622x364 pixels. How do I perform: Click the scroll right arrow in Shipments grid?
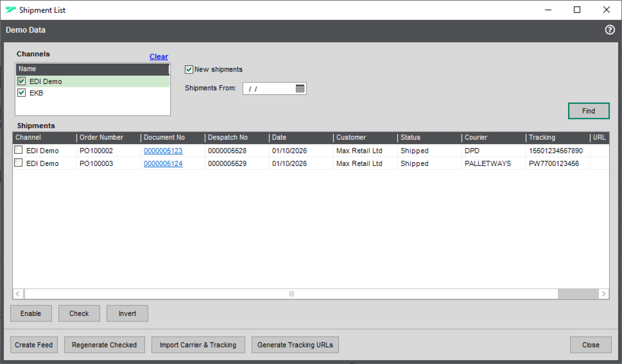point(604,294)
